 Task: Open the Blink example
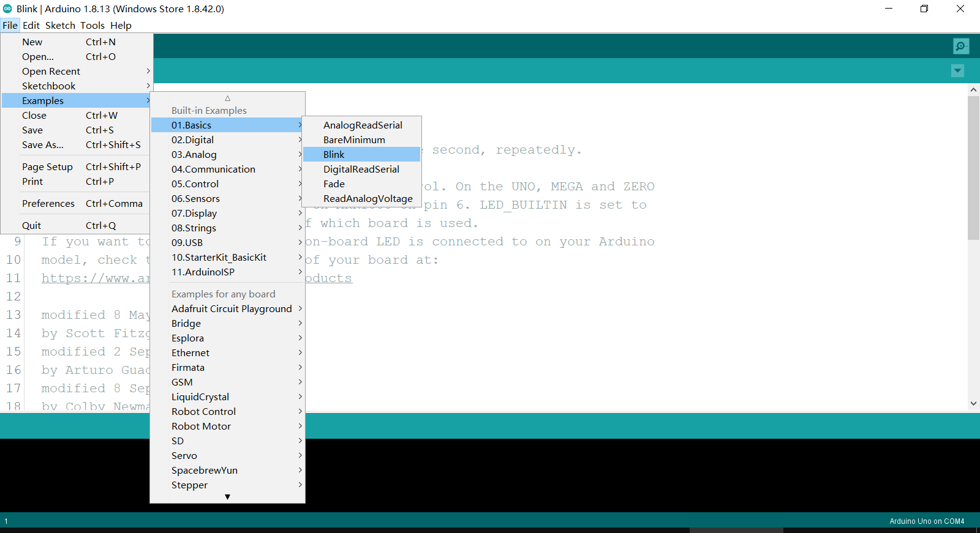(362, 154)
